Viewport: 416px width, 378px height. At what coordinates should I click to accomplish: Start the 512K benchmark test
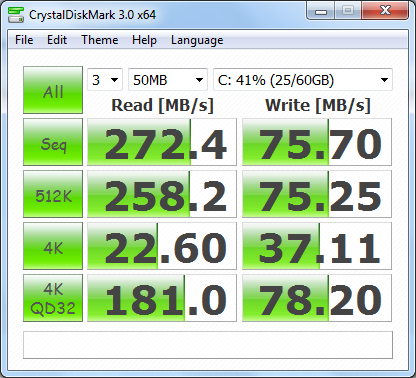pos(53,194)
